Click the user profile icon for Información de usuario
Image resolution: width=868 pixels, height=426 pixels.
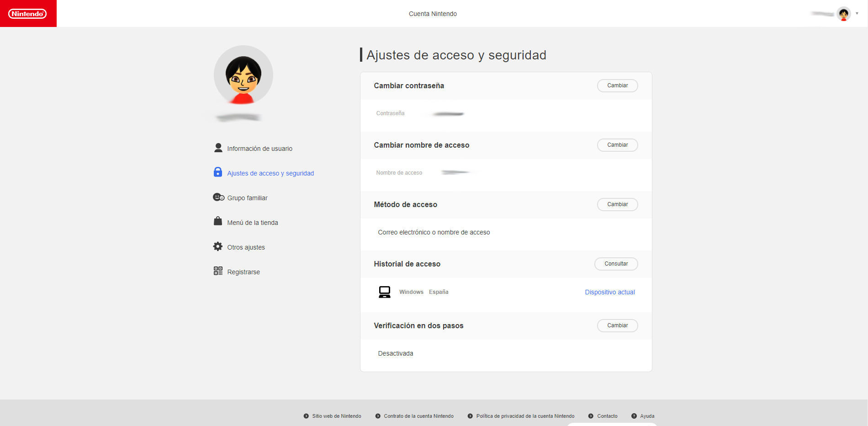point(218,148)
